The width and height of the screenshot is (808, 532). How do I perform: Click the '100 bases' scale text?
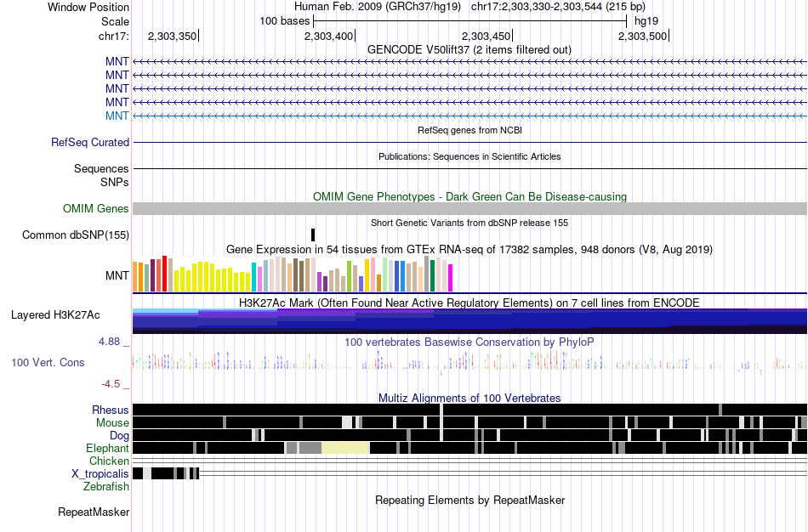pos(285,21)
